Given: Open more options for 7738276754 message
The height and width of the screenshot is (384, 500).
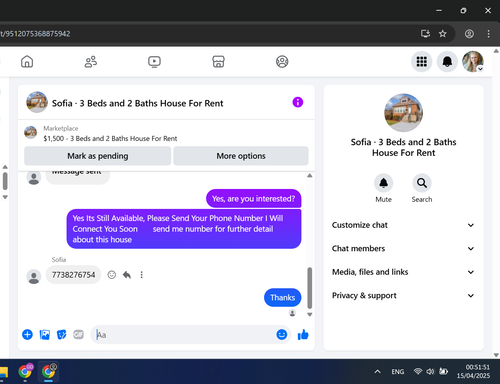Looking at the screenshot, I should click(x=142, y=275).
